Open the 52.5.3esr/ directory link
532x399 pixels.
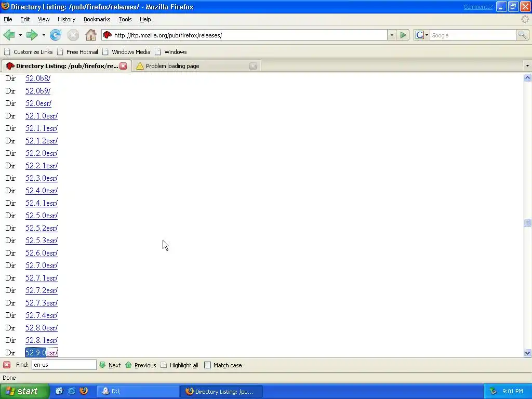42,241
